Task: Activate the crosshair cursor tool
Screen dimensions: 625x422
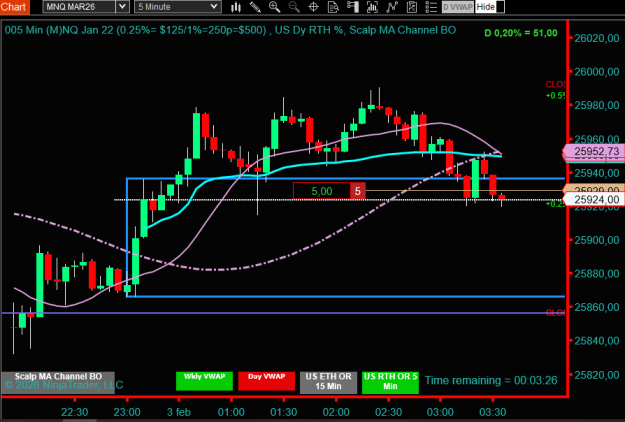Action: click(314, 7)
